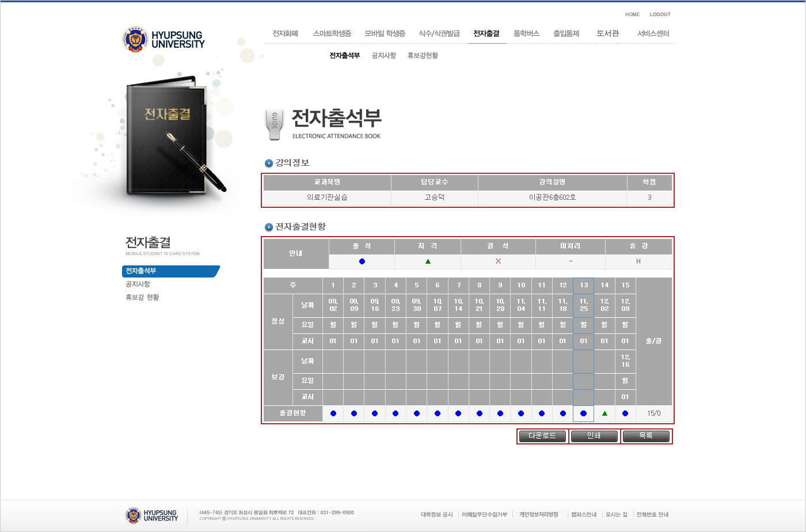
Task: Click the red X legend under 결석
Action: [x=498, y=261]
